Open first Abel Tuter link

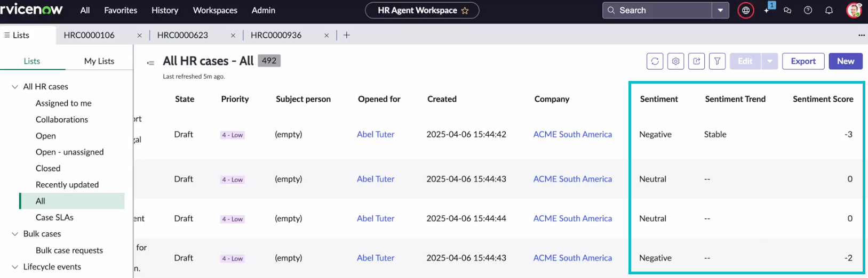(376, 134)
